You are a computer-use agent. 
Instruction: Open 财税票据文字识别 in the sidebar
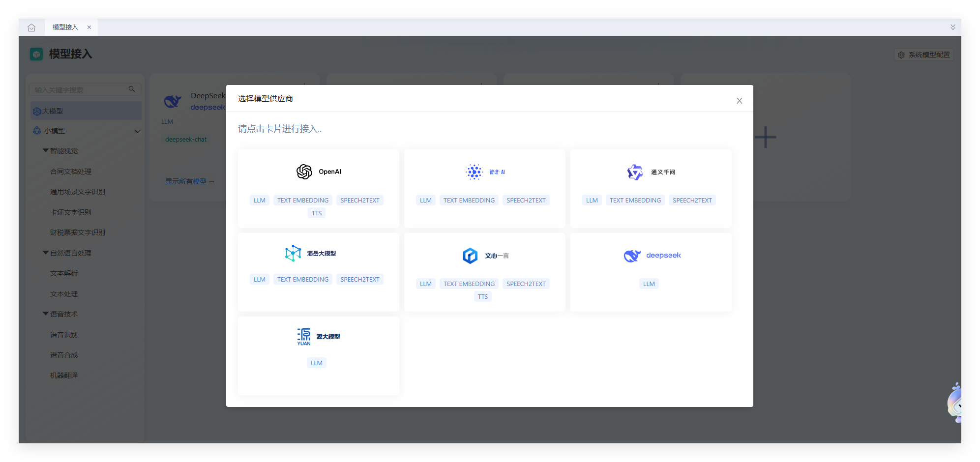(78, 232)
